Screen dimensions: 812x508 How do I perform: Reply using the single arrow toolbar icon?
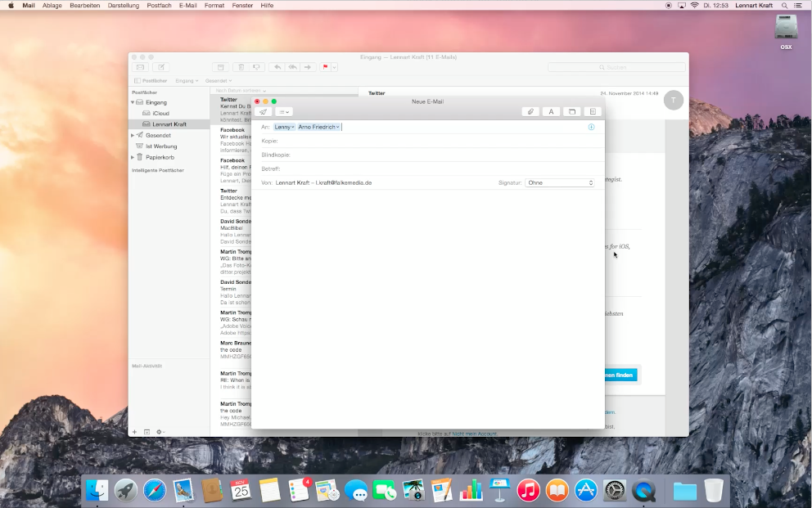(x=277, y=67)
